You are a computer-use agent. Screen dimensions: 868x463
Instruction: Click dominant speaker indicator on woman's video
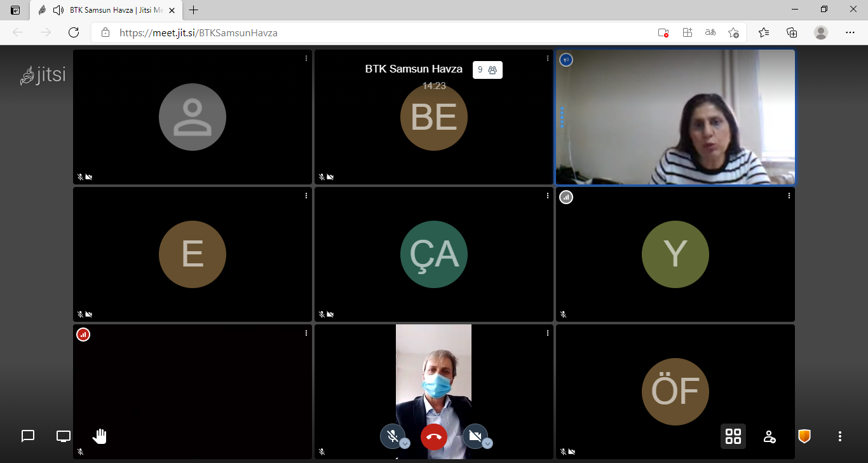pos(566,60)
